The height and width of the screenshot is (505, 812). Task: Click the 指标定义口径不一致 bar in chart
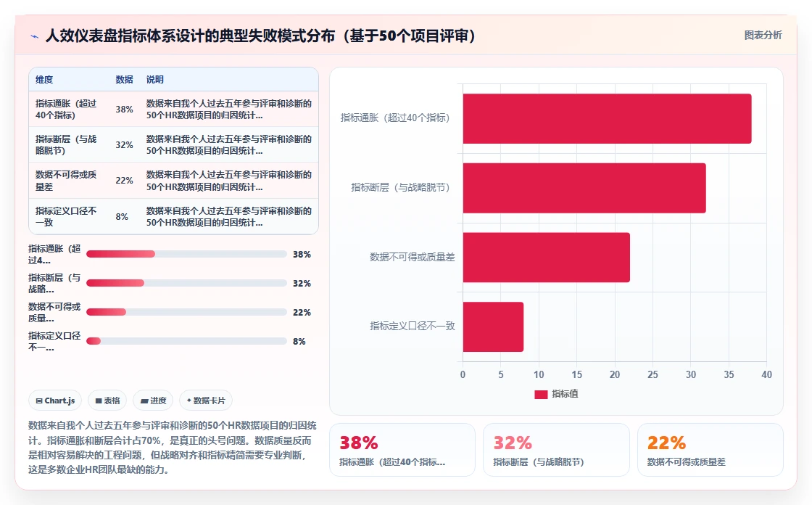493,327
